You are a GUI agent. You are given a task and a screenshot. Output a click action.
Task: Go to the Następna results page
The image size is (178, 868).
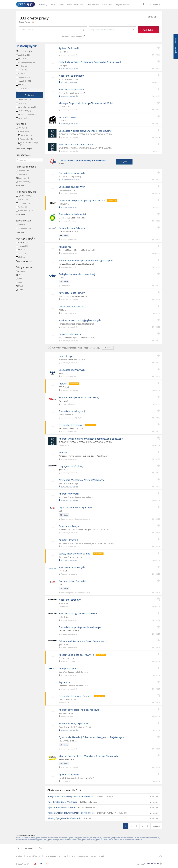[156, 826]
